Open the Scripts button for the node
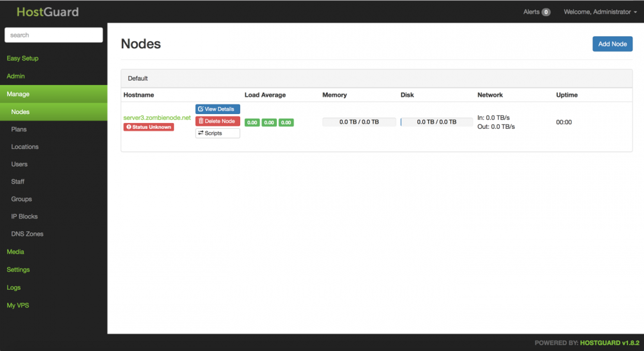This screenshot has height=351, width=644. [218, 133]
